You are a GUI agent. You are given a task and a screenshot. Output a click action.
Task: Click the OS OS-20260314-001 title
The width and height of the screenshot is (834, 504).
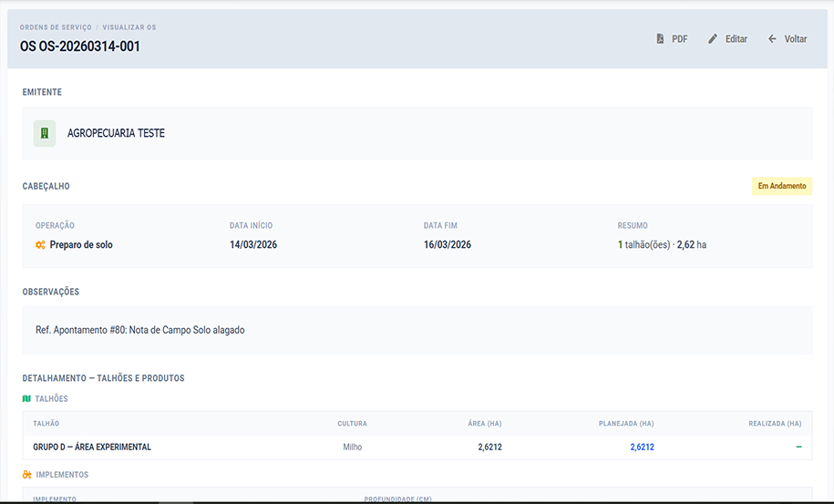80,46
